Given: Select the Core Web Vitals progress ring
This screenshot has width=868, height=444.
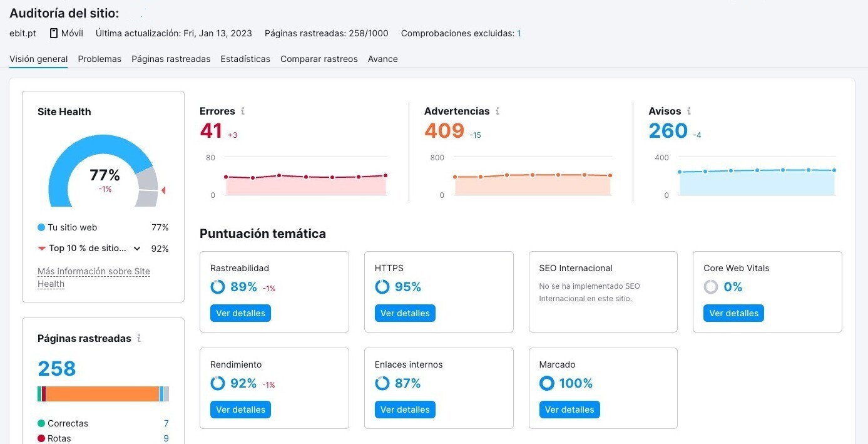Looking at the screenshot, I should (711, 287).
